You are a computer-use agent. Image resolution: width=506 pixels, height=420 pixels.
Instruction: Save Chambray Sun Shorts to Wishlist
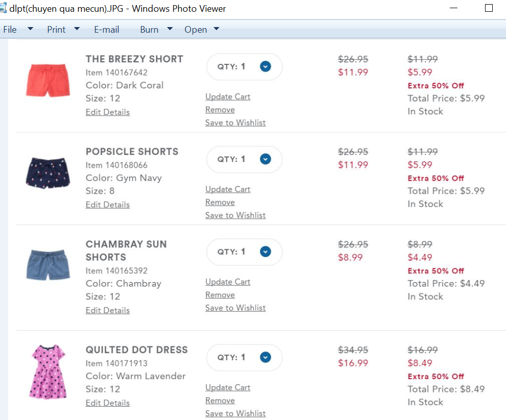coord(235,308)
